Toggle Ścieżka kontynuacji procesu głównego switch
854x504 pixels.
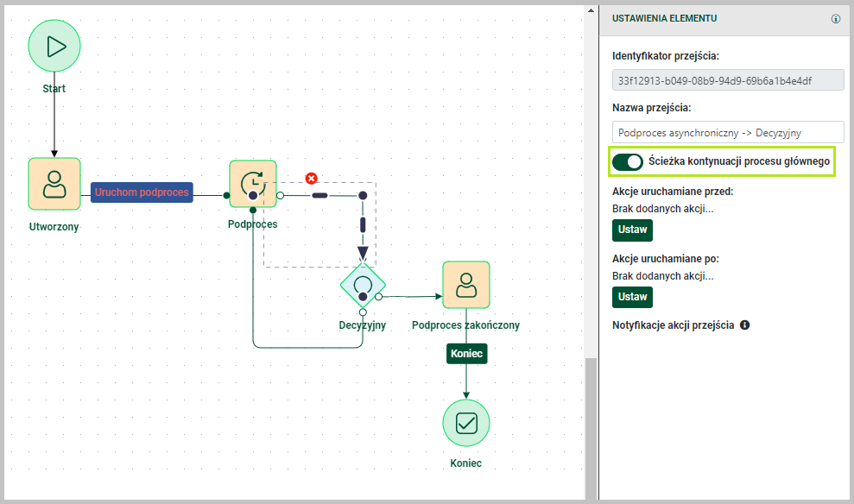tap(628, 161)
